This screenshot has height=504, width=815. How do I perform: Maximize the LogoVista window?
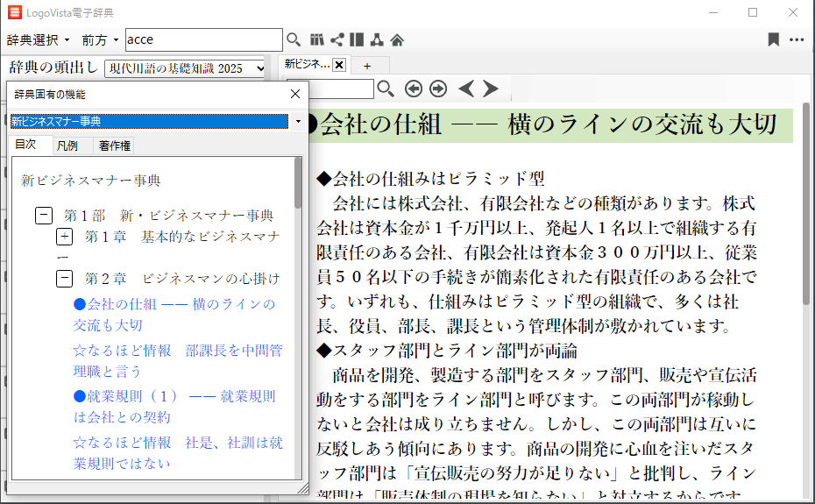(x=753, y=12)
